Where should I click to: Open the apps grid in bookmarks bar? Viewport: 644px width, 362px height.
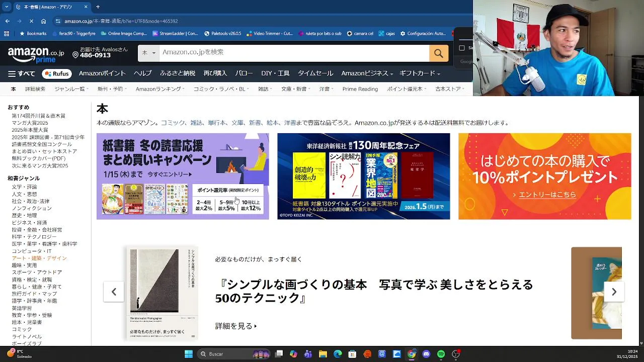[x=7, y=34]
